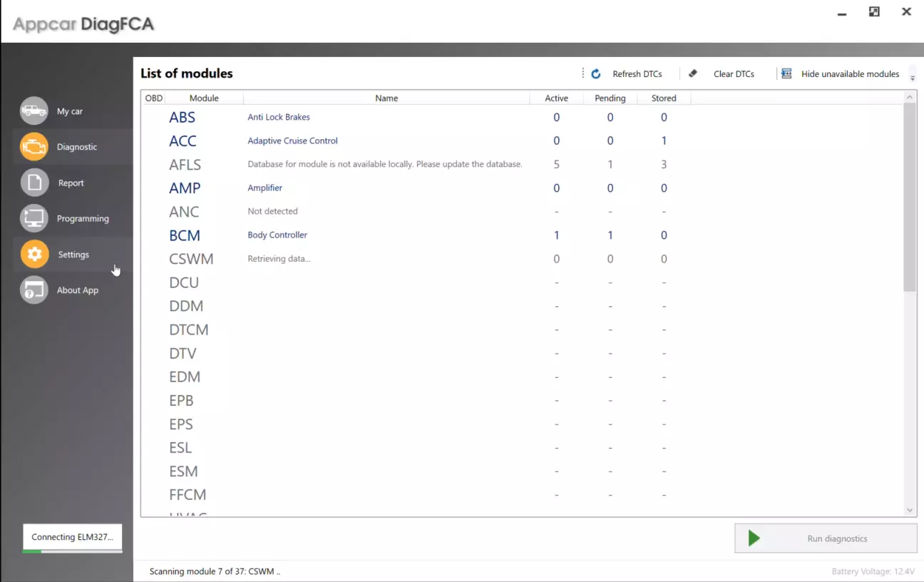Open Diagnostic via engine icon
This screenshot has width=924, height=582.
click(34, 147)
